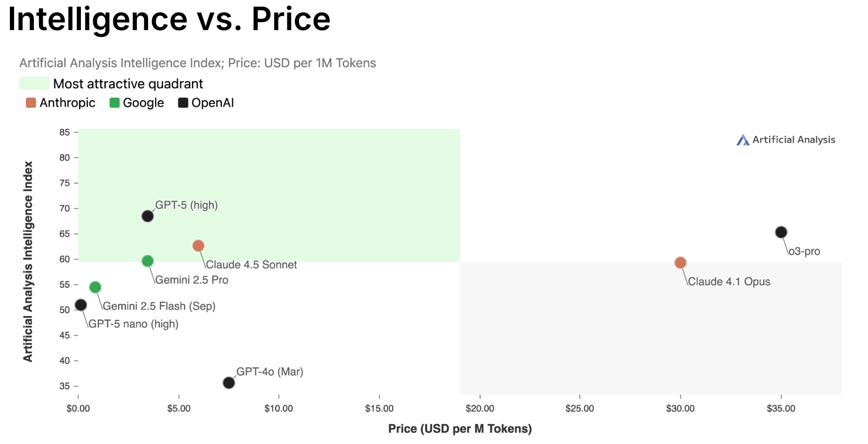Click the Intelligence vs. Price title
The height and width of the screenshot is (444, 868).
tap(169, 19)
